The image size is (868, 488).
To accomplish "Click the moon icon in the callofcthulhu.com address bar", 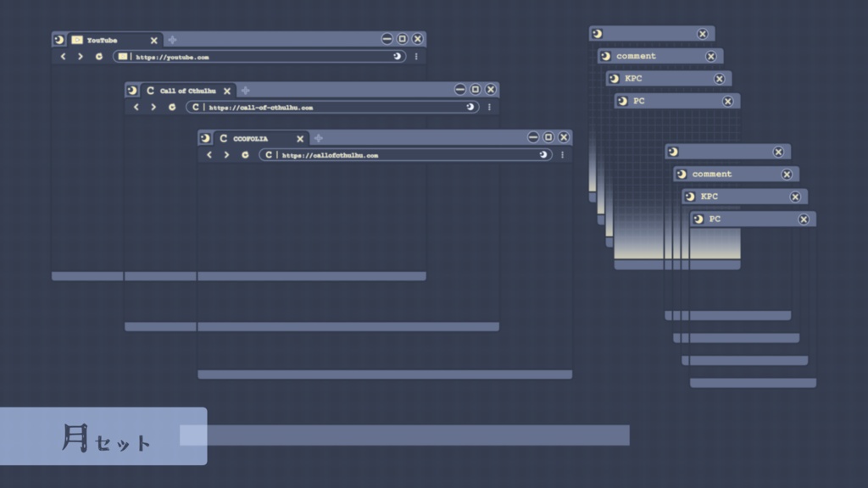I will pos(543,155).
